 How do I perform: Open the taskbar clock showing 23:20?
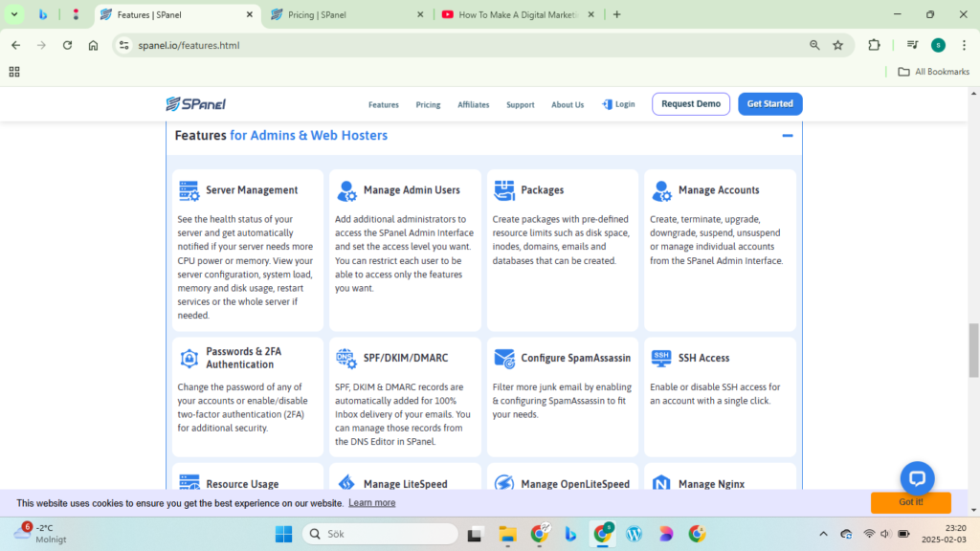944,534
